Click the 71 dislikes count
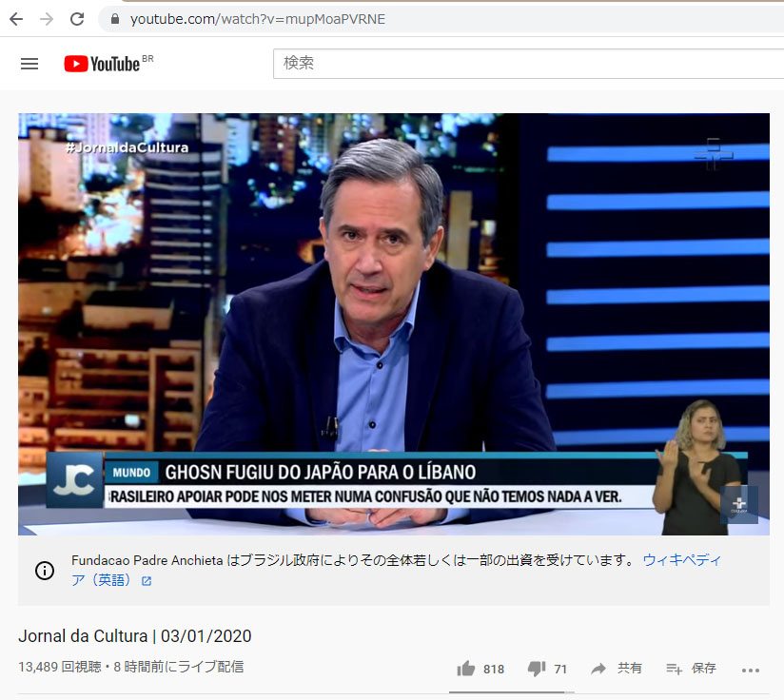This screenshot has width=784, height=700. pyautogui.click(x=560, y=669)
